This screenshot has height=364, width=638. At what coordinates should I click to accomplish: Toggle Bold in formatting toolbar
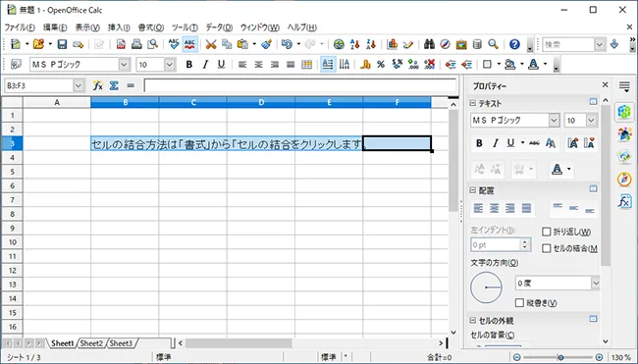click(x=188, y=64)
